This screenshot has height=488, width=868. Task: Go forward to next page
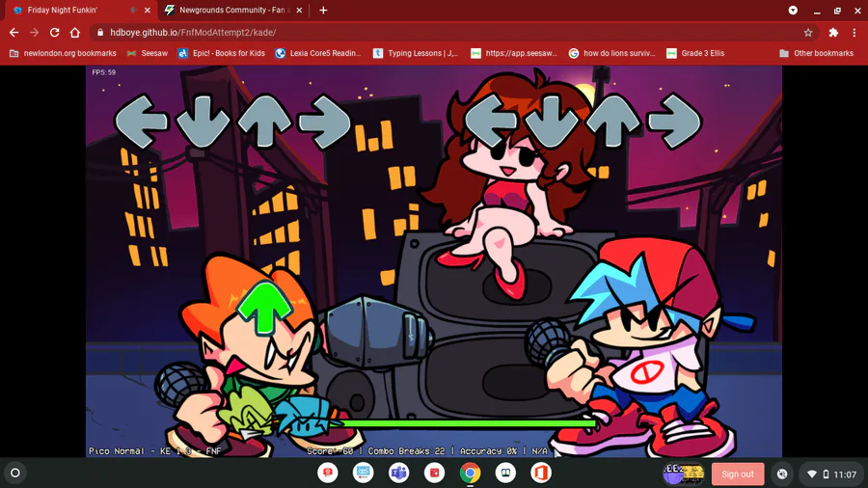tap(35, 33)
